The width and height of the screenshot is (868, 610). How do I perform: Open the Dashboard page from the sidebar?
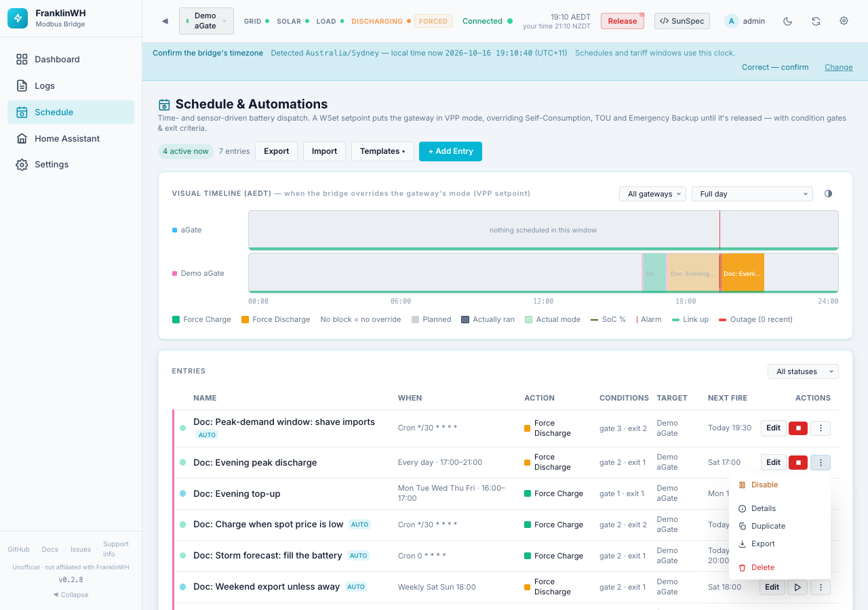[x=71, y=60]
